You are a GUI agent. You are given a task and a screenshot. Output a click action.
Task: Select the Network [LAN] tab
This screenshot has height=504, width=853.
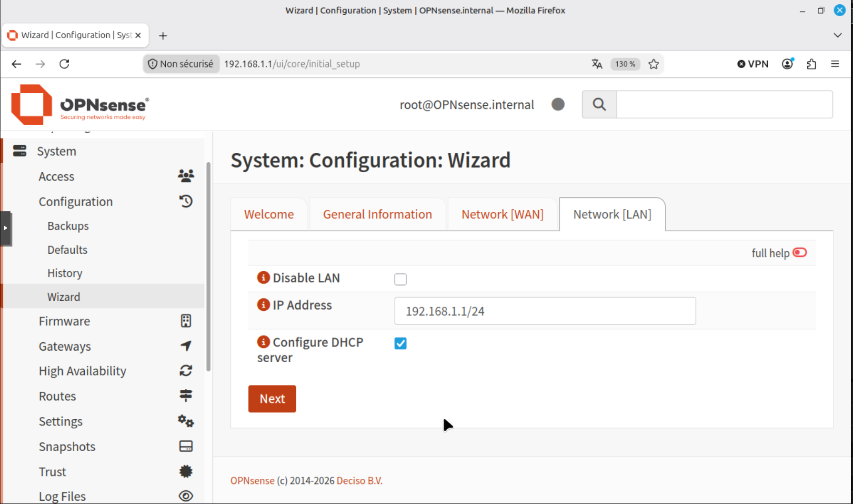pos(612,214)
